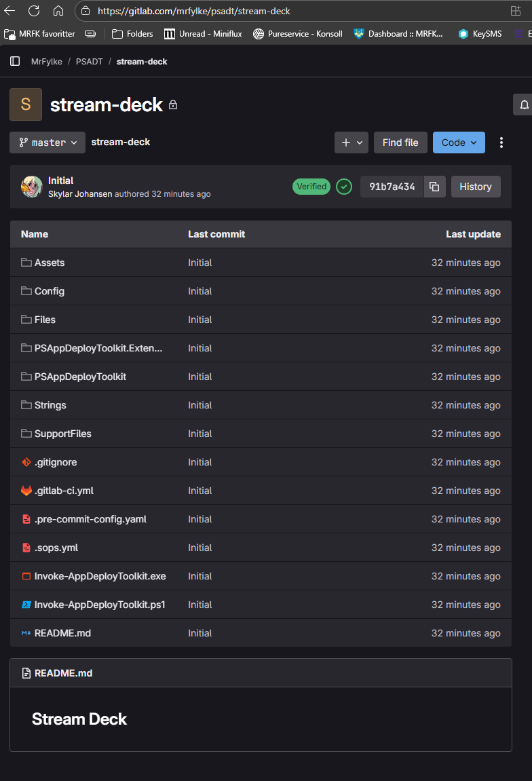Click stream-deck breadcrumb link
This screenshot has height=781, width=532.
142,61
